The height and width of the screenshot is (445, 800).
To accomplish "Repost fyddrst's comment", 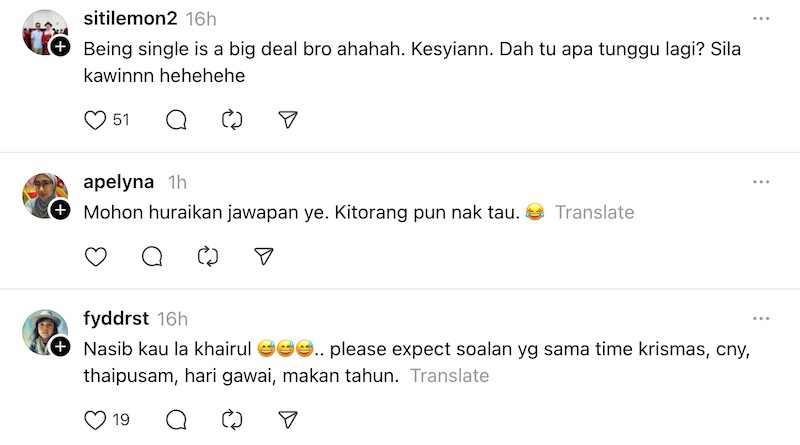I will tap(232, 419).
